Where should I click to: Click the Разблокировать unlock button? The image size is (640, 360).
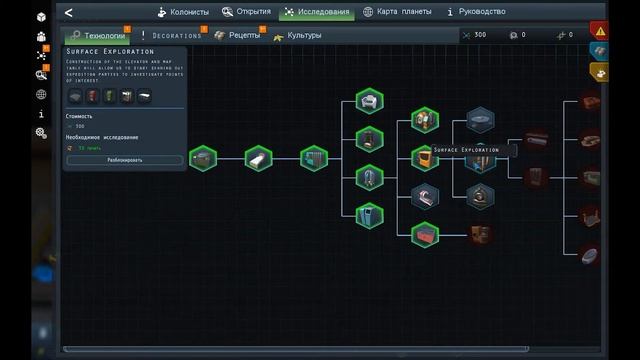pyautogui.click(x=124, y=160)
